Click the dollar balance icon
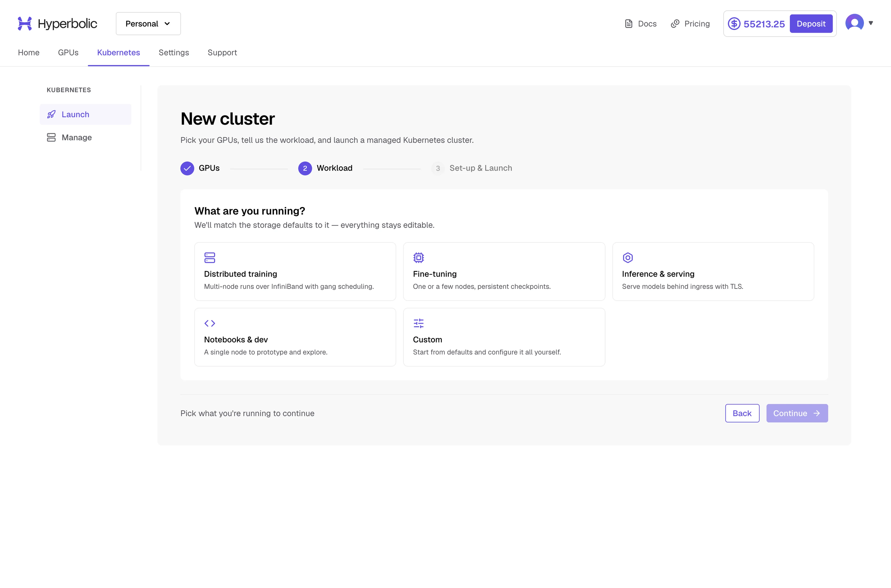This screenshot has height=588, width=891. (734, 24)
